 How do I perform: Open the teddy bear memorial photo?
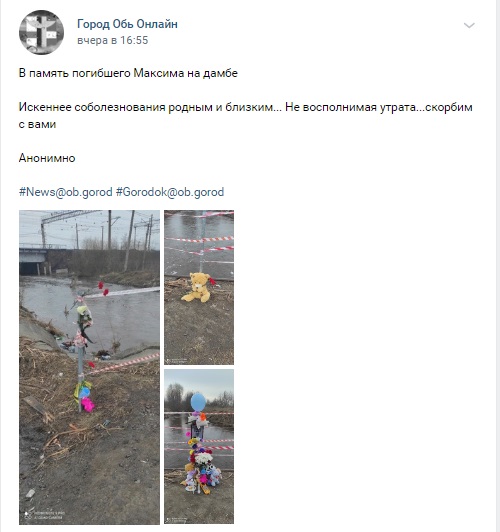[x=199, y=287]
